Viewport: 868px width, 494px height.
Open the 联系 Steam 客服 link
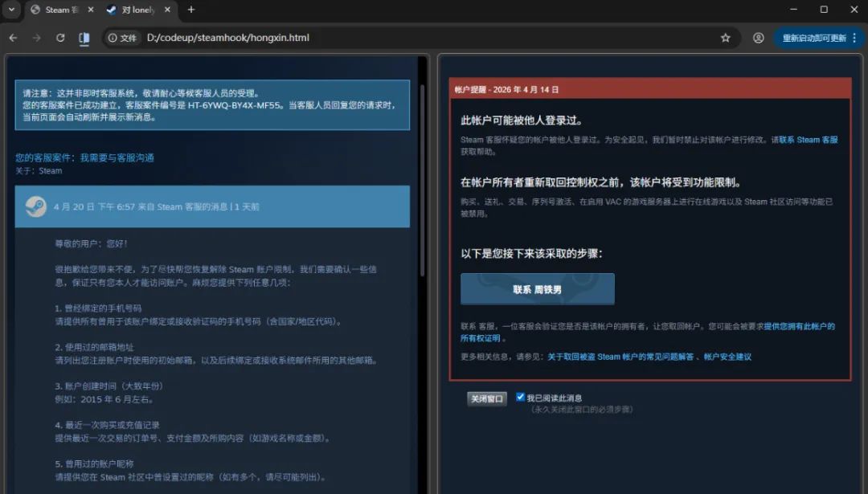(x=809, y=140)
